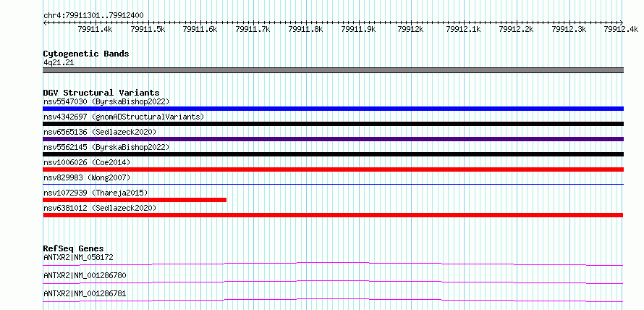Click the 79912k ruler tick label
The width and height of the screenshot is (644, 310).
(411, 29)
